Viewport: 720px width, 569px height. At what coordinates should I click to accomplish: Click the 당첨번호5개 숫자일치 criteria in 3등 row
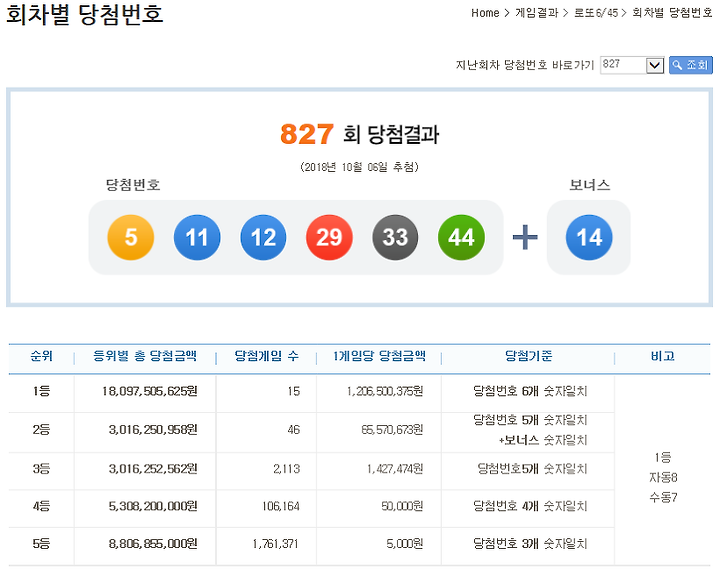[532, 469]
